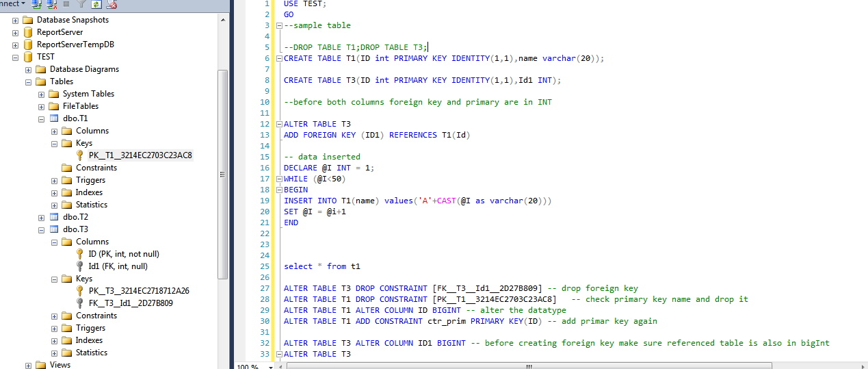The image size is (868, 369).
Task: Click the Connect Object Explorer toolbar icon
Action: pyautogui.click(x=38, y=4)
